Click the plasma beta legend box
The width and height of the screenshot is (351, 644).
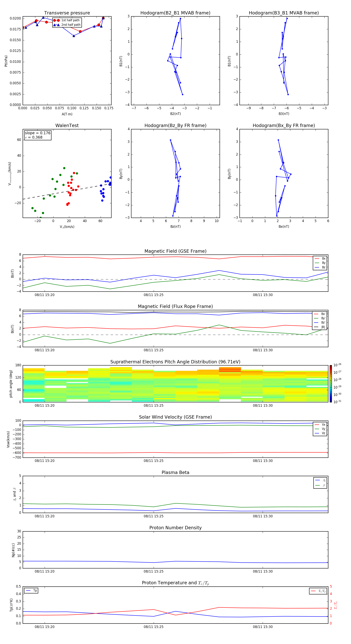320,483
